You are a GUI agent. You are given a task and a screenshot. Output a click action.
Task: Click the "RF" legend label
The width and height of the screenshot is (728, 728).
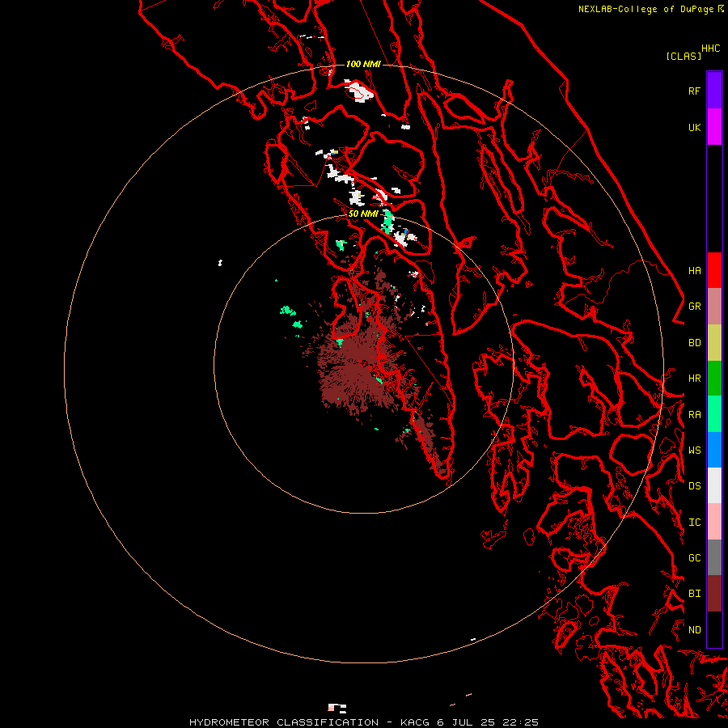(x=694, y=91)
